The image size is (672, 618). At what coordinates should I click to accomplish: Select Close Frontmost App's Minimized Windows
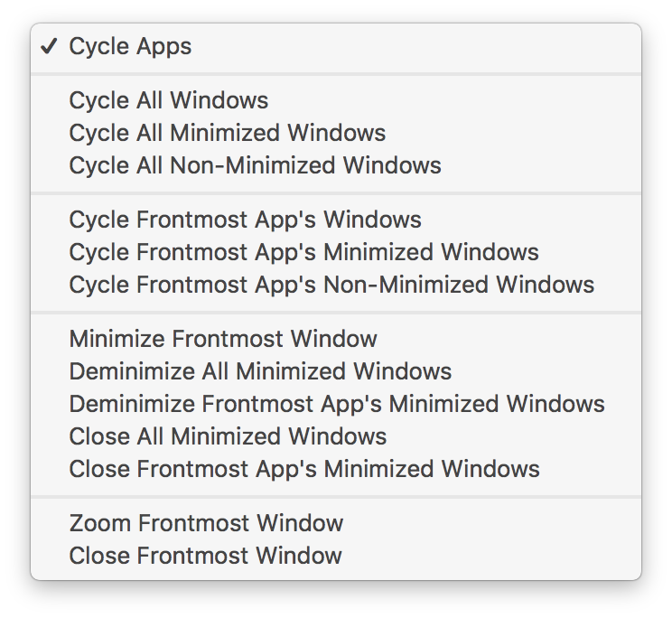(x=304, y=469)
